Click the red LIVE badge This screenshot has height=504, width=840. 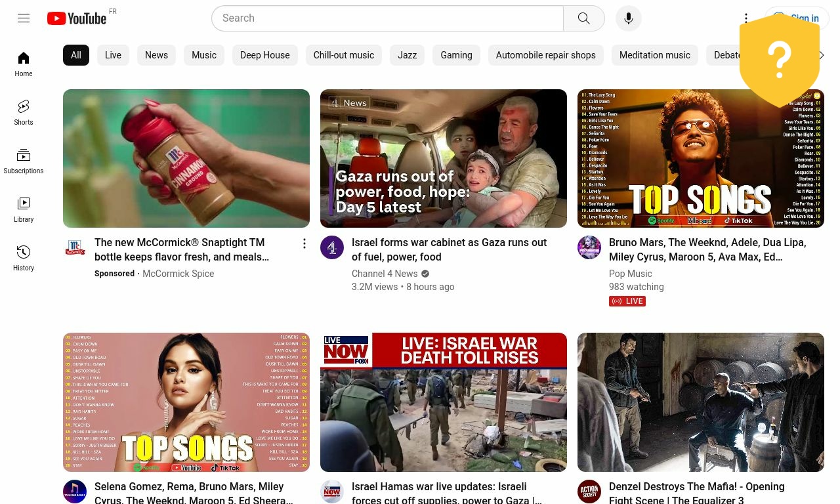pos(627,301)
